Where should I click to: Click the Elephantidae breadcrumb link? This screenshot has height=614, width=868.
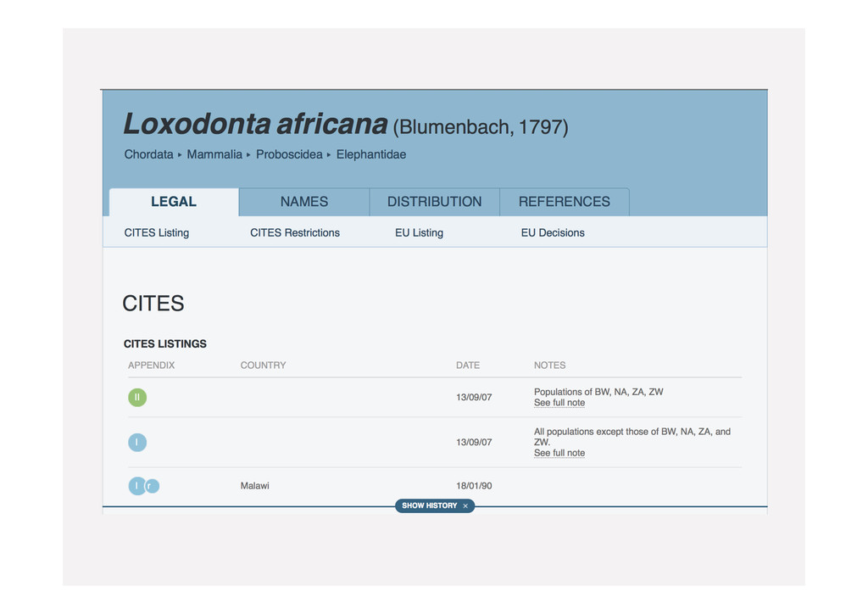pos(371,154)
